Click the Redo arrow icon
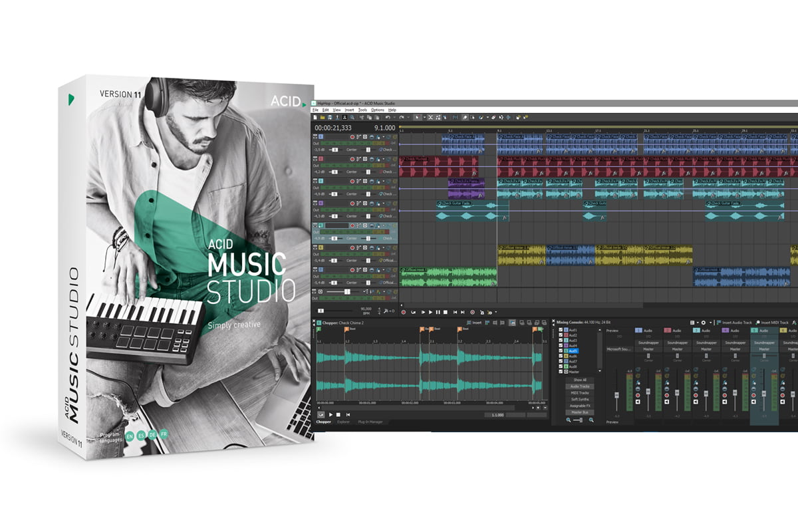Screen dimensions: 798x532 (x=401, y=117)
